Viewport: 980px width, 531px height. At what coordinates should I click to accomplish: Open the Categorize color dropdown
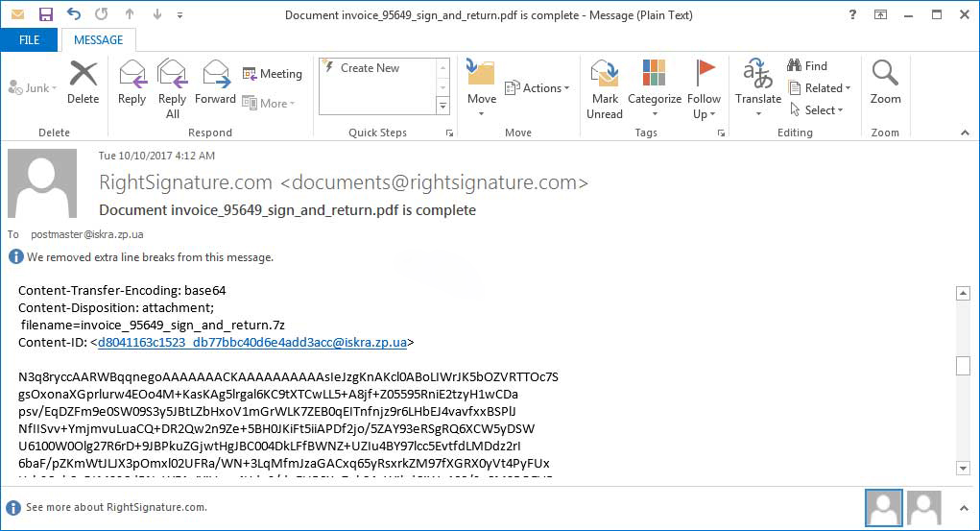click(655, 89)
